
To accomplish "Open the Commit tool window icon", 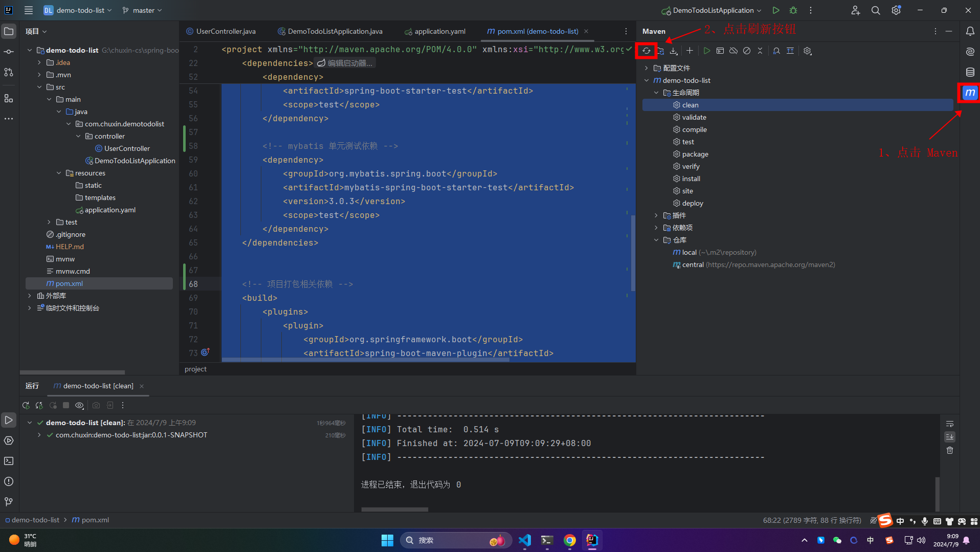I will (9, 52).
